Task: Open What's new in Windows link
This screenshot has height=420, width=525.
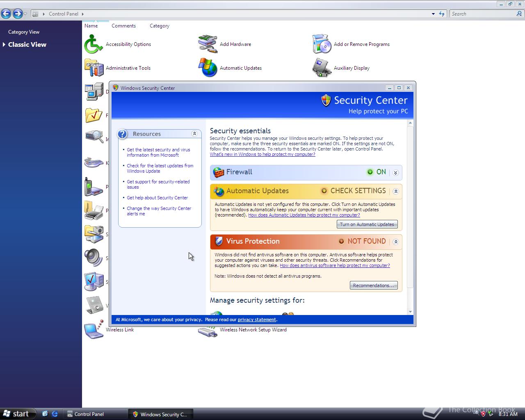Action: click(262, 154)
